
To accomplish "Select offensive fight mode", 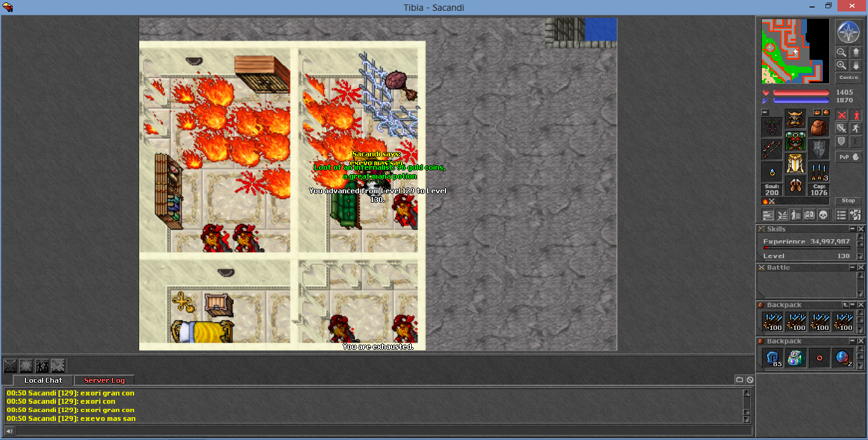I will click(841, 116).
